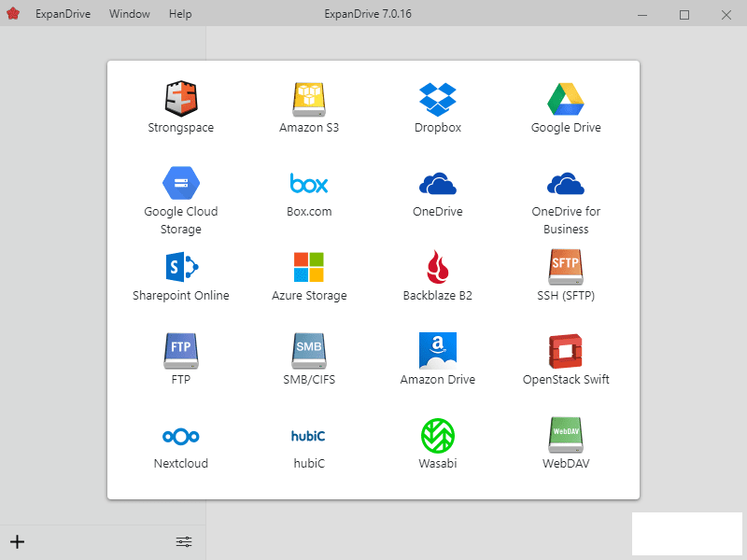Select the Backblaze B2 flame icon

[438, 267]
